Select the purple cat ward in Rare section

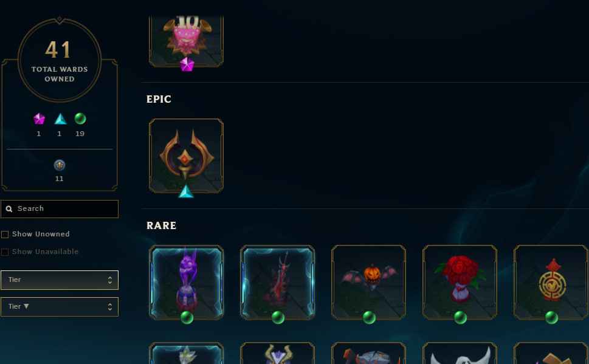tap(187, 282)
